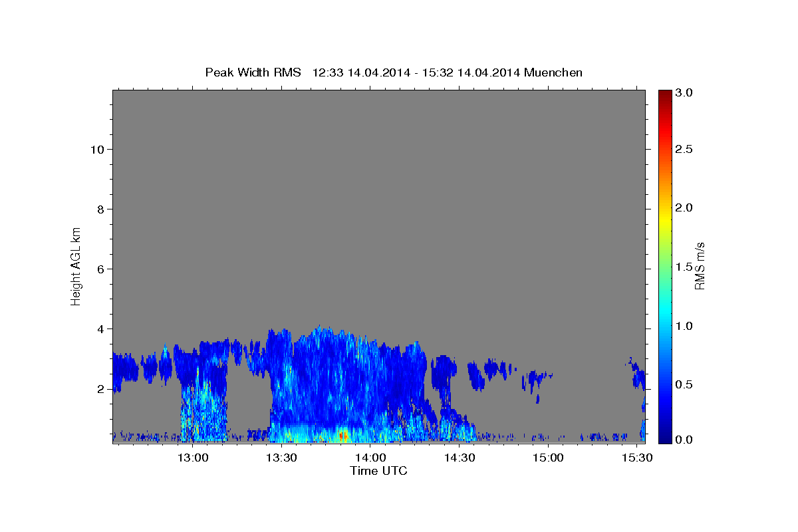
Task: Click the 13:30 time axis tick label
Action: click(281, 458)
